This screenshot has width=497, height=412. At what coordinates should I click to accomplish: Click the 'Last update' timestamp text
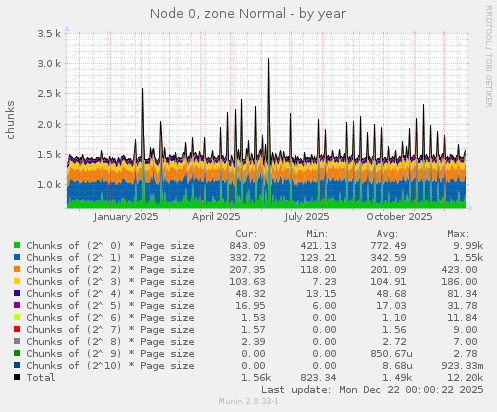tap(372, 390)
